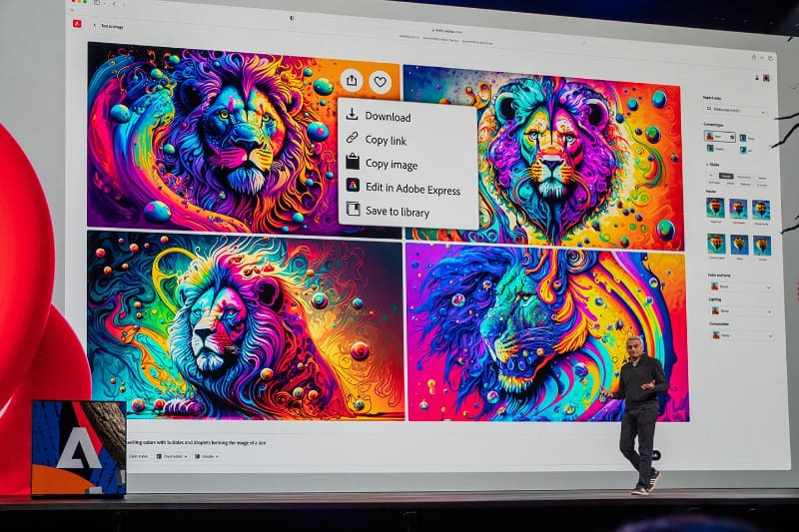Pick the second balloon style in the top row
The height and width of the screenshot is (532, 799).
point(738,209)
